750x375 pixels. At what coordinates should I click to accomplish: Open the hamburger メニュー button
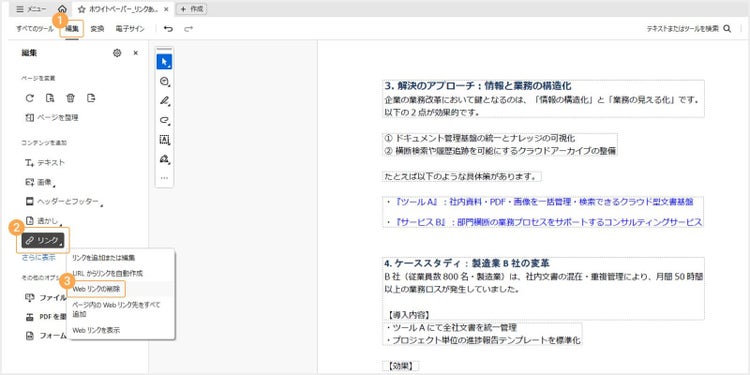tap(31, 9)
